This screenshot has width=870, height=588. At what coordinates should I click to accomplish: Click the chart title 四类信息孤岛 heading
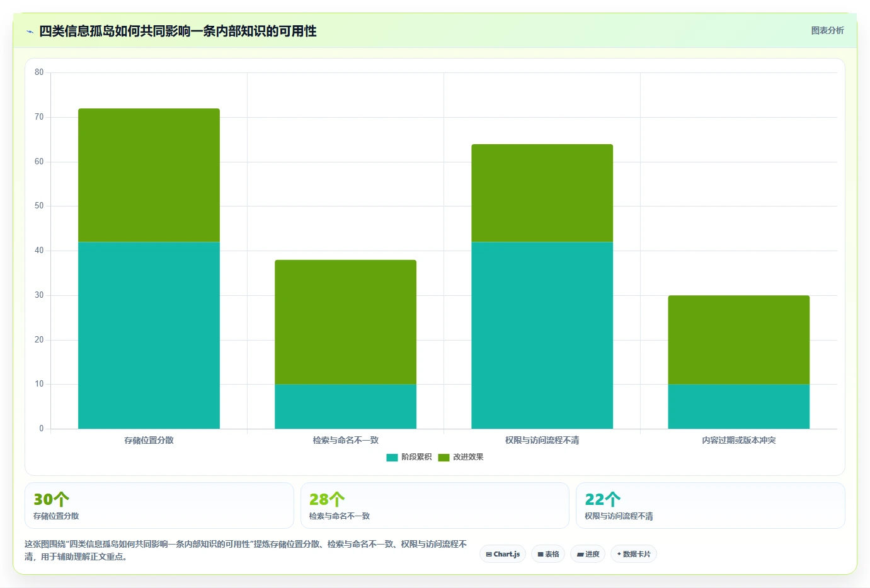click(x=178, y=31)
